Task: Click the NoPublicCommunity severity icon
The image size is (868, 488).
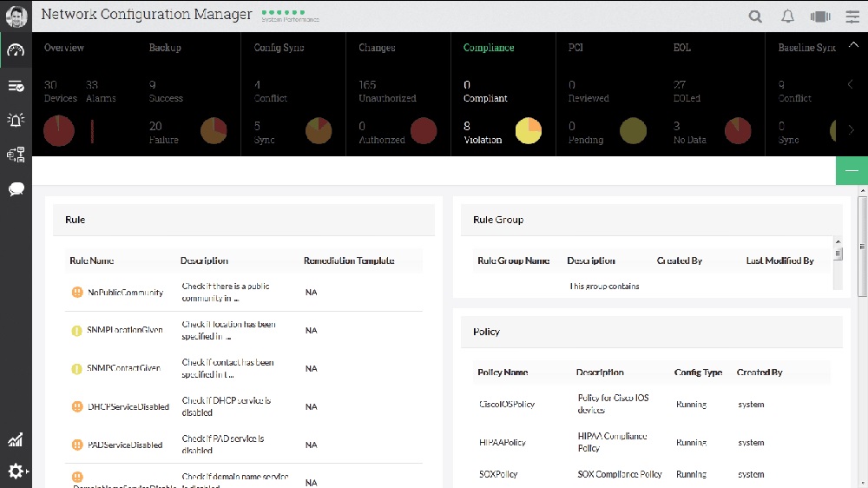Action: click(x=77, y=292)
